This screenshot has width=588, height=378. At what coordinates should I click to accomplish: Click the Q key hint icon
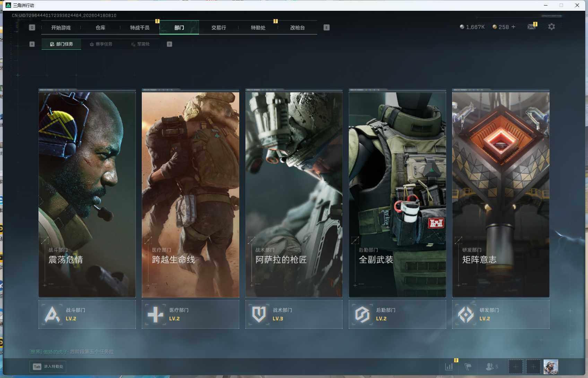click(x=32, y=27)
